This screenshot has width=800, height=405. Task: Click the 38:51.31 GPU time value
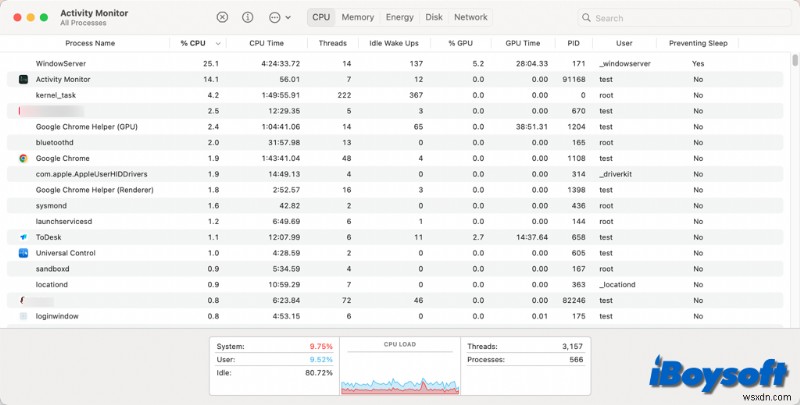(x=532, y=127)
